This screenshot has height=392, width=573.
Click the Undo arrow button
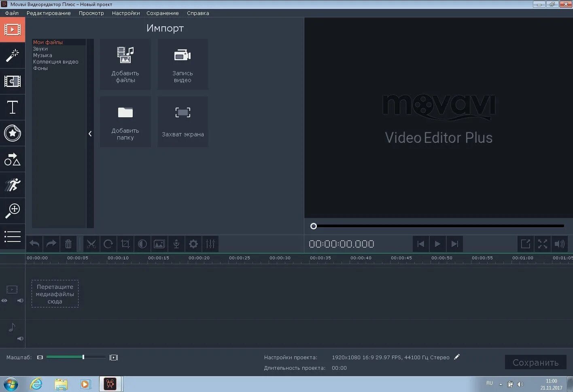(x=34, y=244)
